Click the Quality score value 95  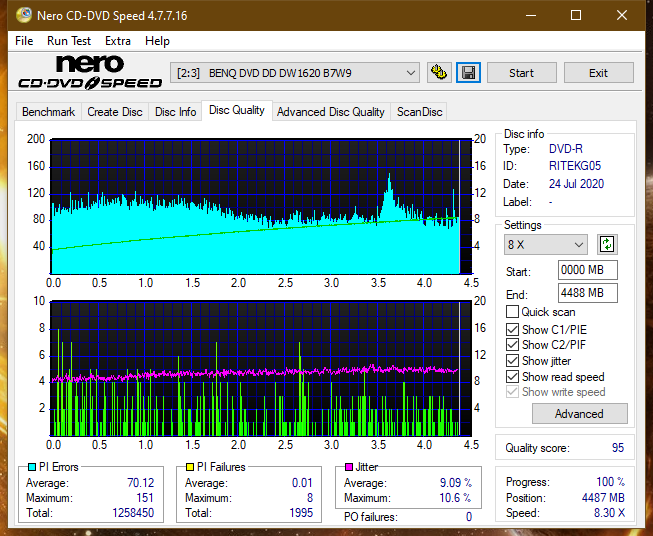click(x=618, y=448)
